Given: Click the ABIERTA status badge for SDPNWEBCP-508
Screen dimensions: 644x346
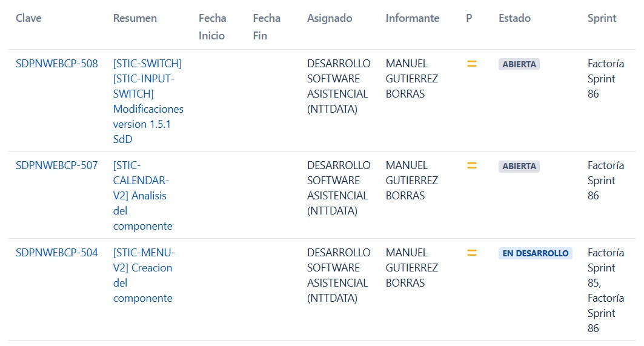Looking at the screenshot, I should pyautogui.click(x=519, y=64).
